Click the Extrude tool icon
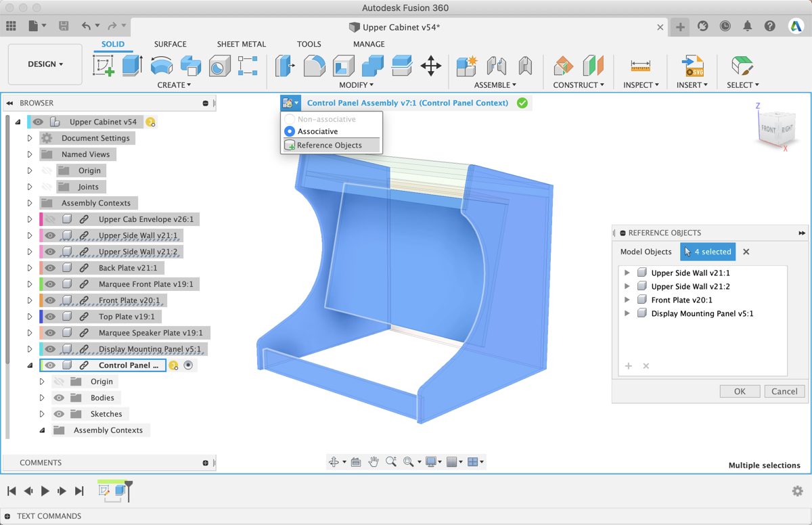 coord(132,66)
